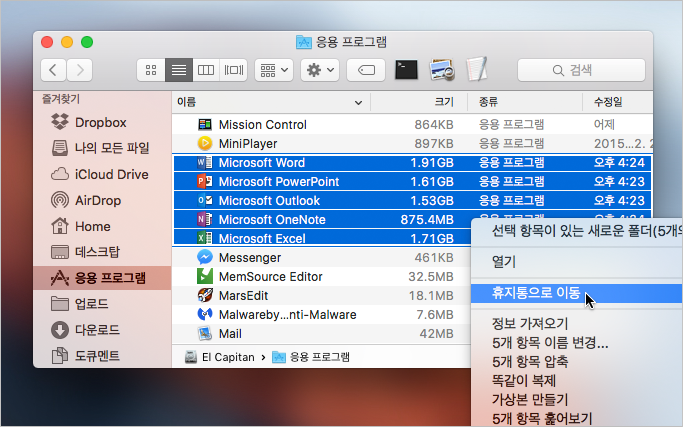
Task: Click the 18.1MB size of MarsEdit
Action: [431, 295]
